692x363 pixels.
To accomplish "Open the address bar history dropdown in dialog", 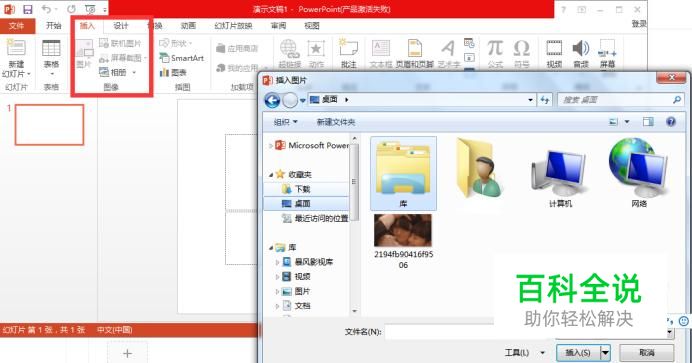I will pos(530,100).
